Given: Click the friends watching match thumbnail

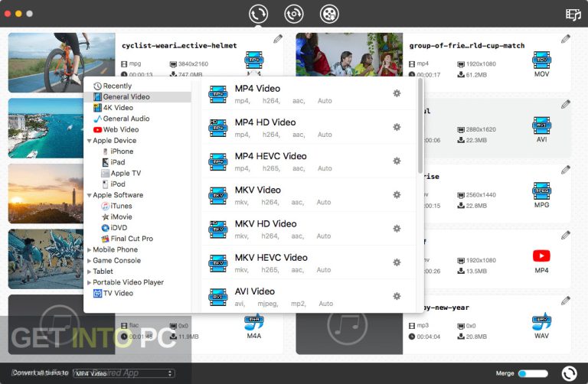Looking at the screenshot, I should click(x=349, y=54).
